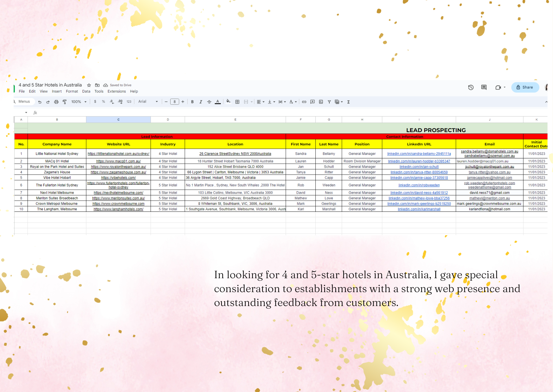Click the Print icon
The height and width of the screenshot is (392, 553).
pos(56,102)
